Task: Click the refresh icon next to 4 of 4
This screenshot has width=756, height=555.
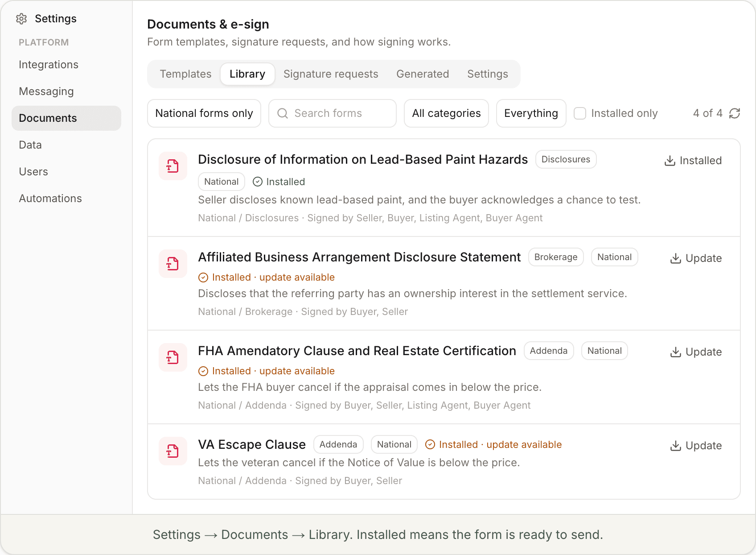Action: (735, 113)
